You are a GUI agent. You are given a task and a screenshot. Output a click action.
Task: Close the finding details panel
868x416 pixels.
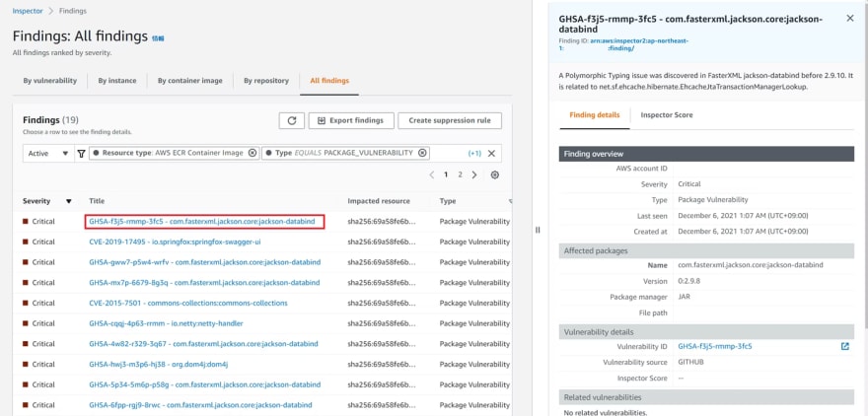[x=850, y=19]
